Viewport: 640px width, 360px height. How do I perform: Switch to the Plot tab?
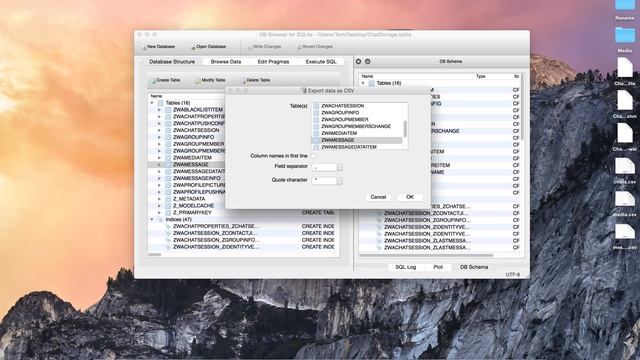point(438,267)
